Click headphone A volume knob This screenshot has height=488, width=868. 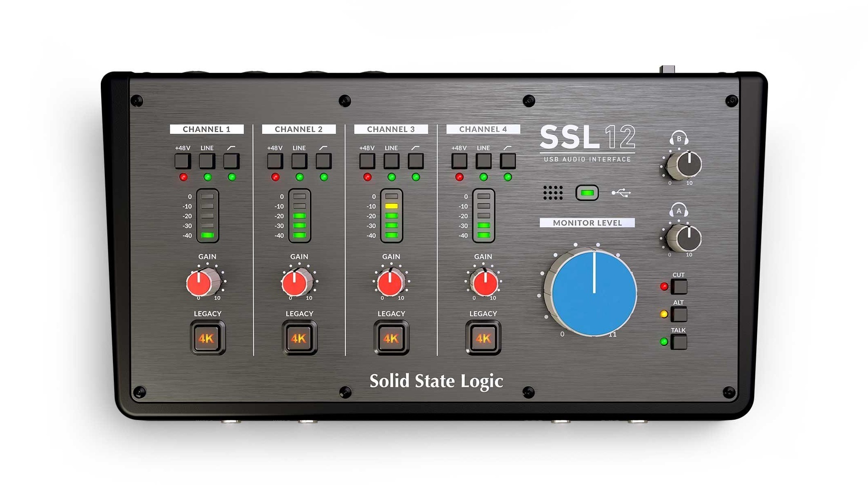pyautogui.click(x=684, y=238)
